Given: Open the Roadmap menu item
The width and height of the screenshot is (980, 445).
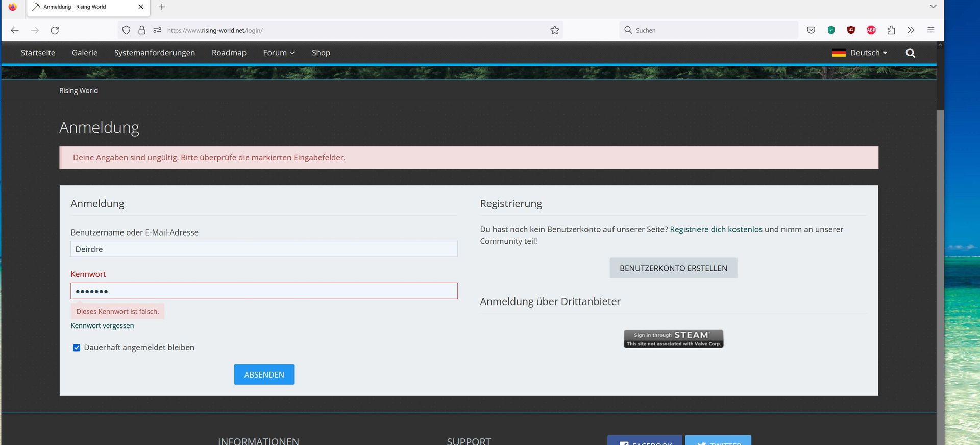Looking at the screenshot, I should [229, 53].
